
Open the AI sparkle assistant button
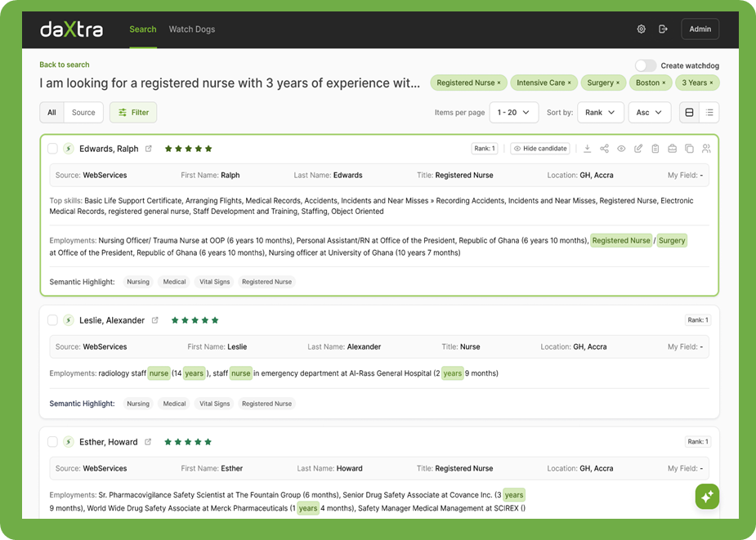click(x=707, y=496)
